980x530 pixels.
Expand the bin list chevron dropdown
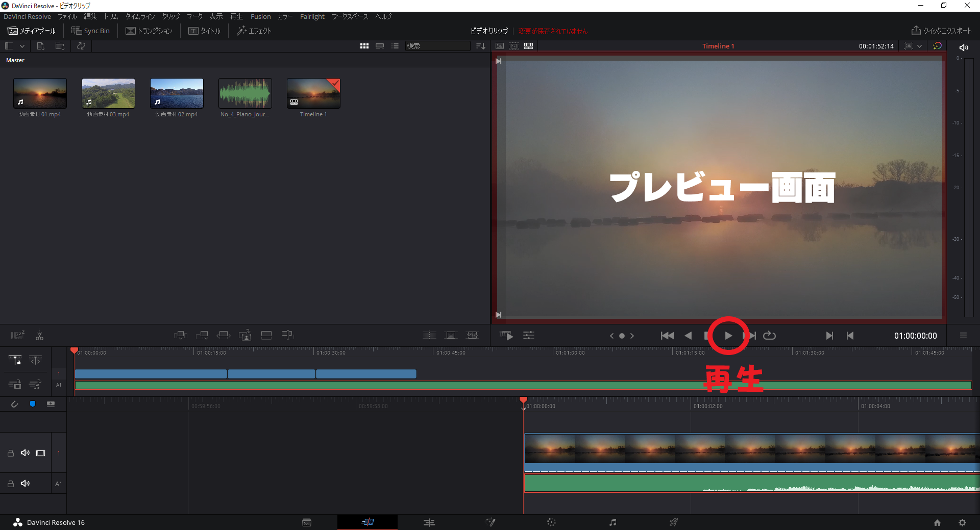(x=22, y=46)
